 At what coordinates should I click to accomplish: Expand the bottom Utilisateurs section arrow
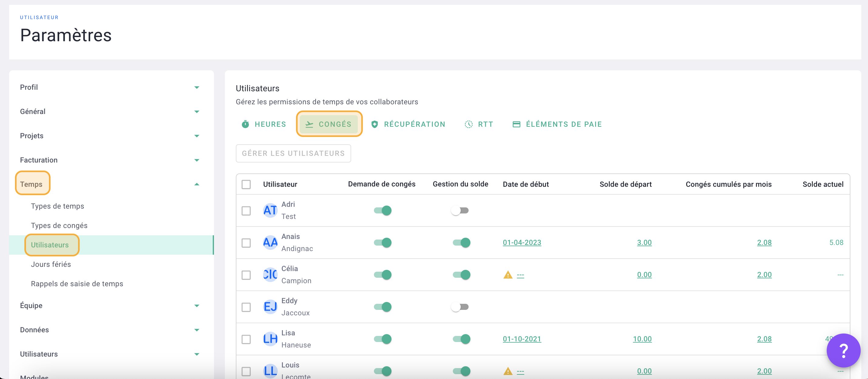[x=197, y=354]
